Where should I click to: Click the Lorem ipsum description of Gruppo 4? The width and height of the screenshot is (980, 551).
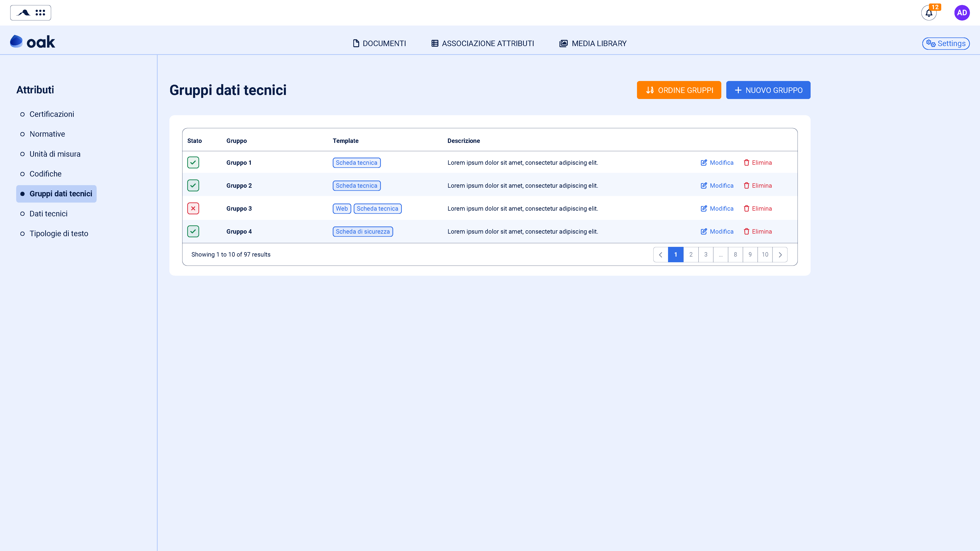tap(523, 232)
